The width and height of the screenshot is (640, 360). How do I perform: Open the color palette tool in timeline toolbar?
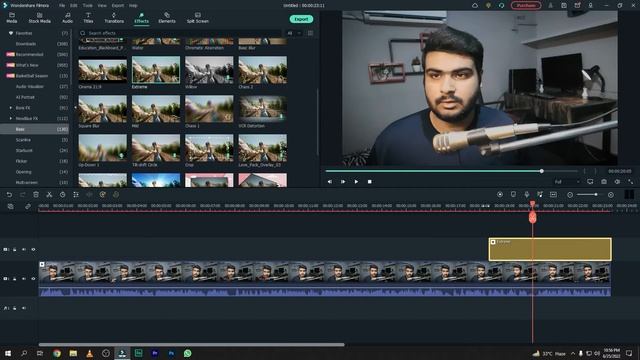(x=102, y=195)
